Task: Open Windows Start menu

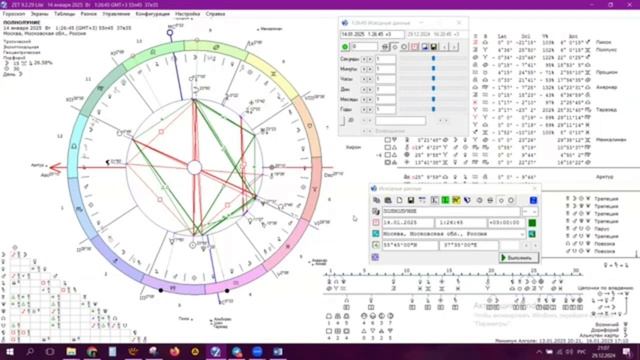Action: 10,351
